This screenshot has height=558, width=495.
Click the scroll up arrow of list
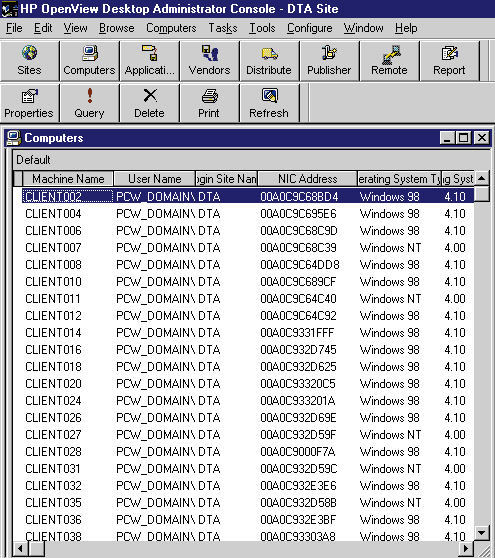[x=481, y=178]
